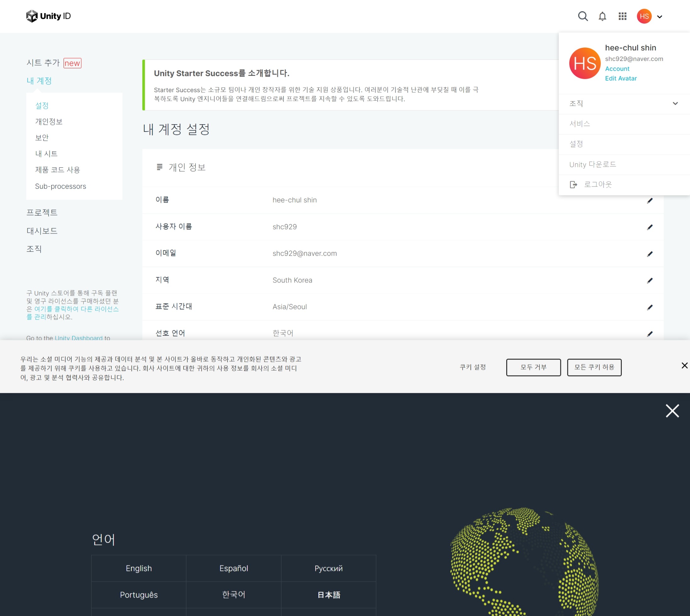Choose Português language
The height and width of the screenshot is (616, 690).
click(139, 595)
